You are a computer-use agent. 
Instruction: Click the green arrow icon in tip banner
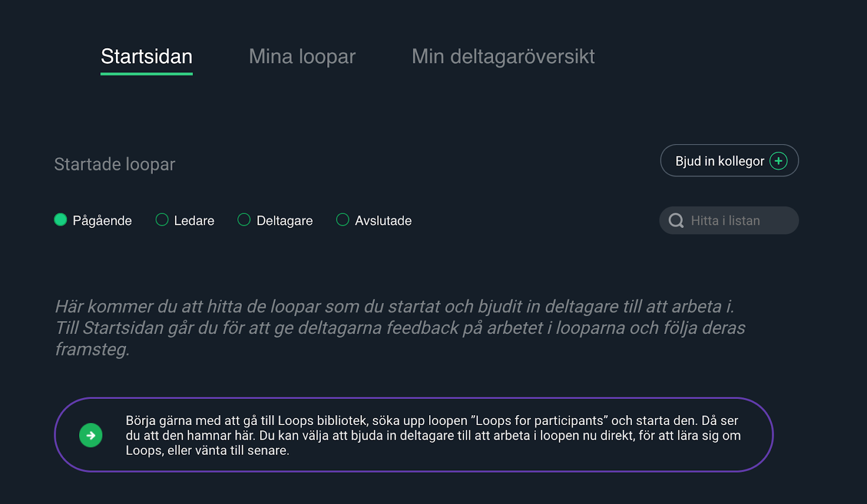[91, 435]
